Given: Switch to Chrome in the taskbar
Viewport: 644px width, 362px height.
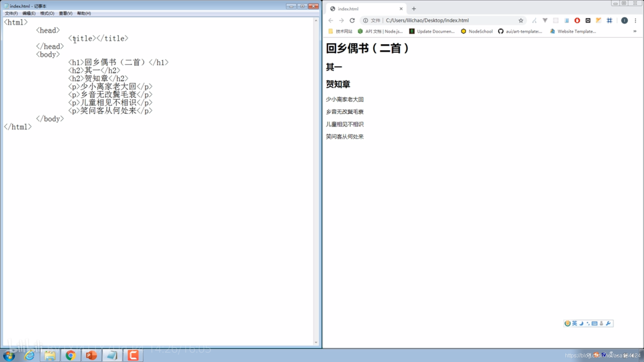Looking at the screenshot, I should click(x=70, y=355).
